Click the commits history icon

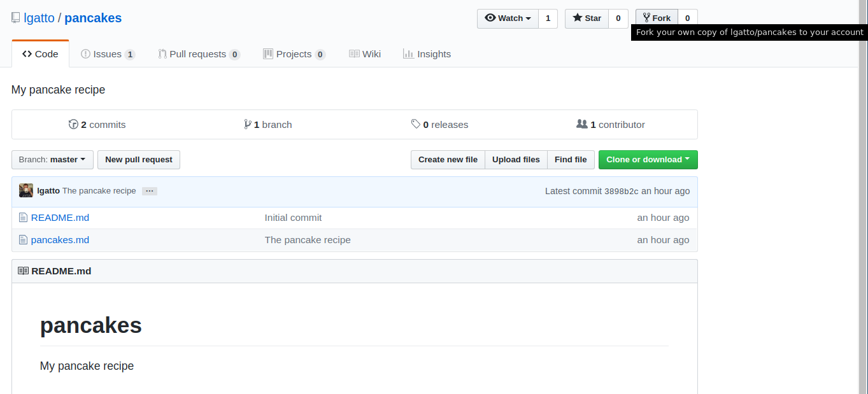pos(74,124)
